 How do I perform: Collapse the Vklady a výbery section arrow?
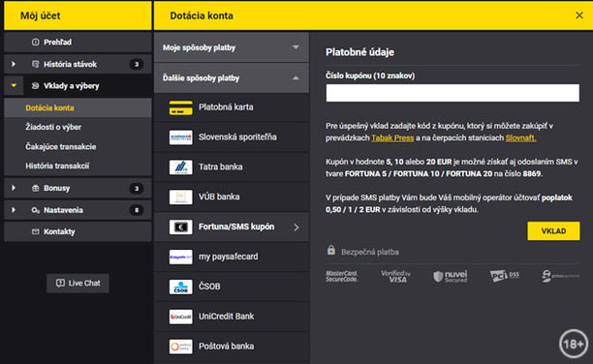14,85
